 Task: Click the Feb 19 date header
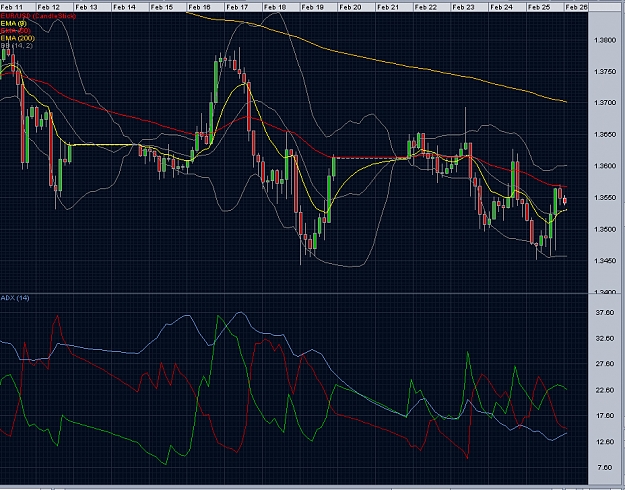point(312,7)
